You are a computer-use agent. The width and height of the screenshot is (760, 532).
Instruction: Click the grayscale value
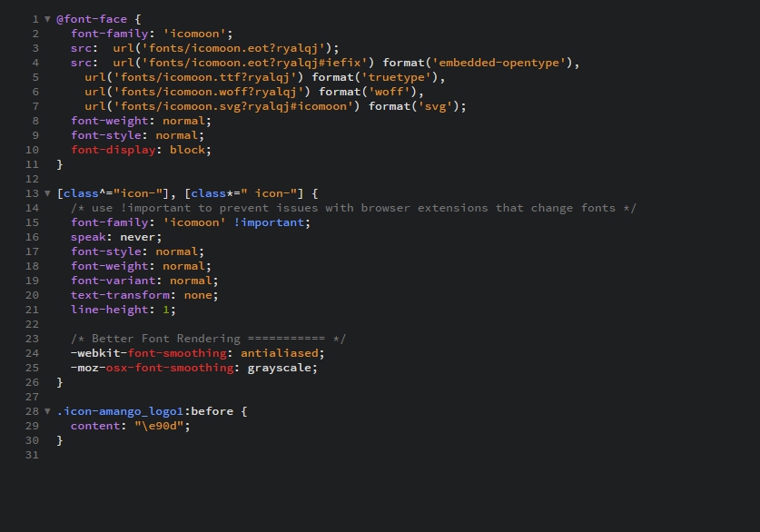point(279,368)
